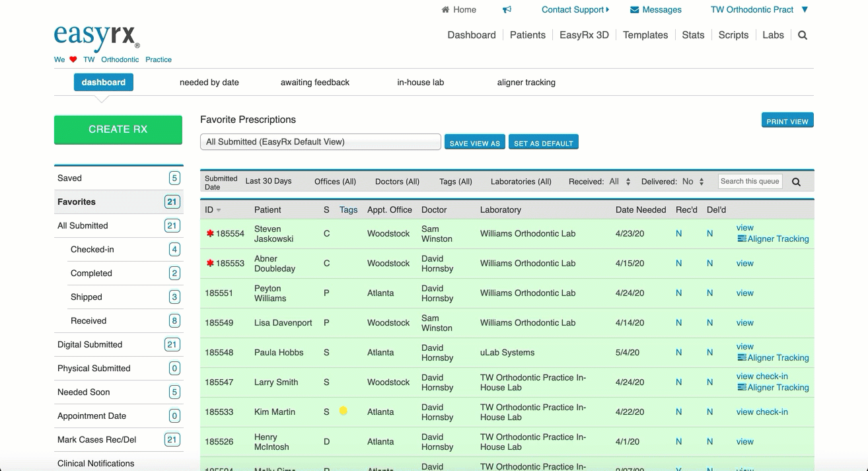Open Templates in the main menu
This screenshot has height=471, width=868.
click(x=645, y=35)
